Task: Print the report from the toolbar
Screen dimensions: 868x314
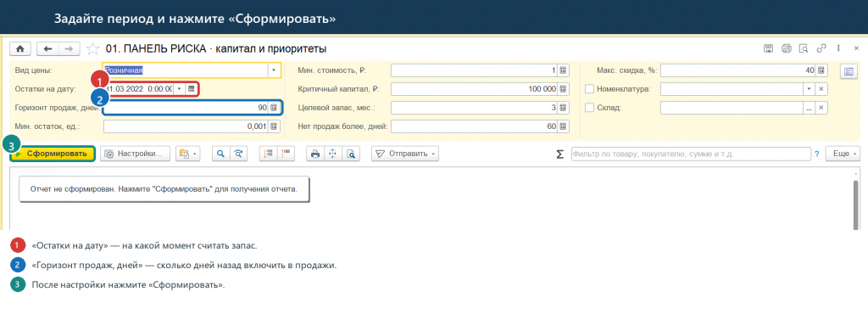Action: [315, 154]
